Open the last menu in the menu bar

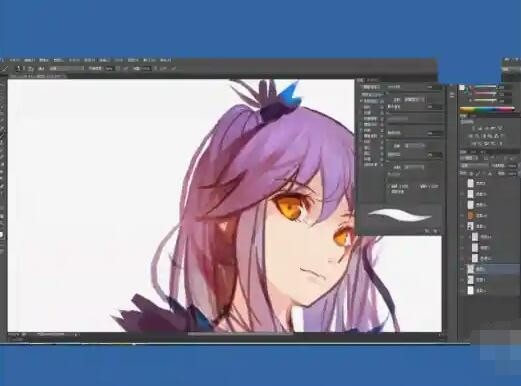[166, 60]
